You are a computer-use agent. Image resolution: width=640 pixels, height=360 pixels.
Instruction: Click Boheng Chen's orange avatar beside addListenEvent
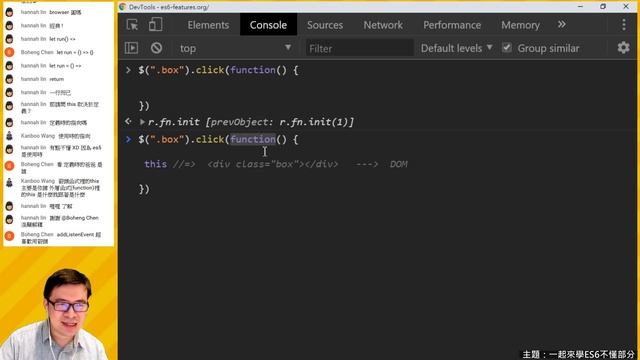9,236
